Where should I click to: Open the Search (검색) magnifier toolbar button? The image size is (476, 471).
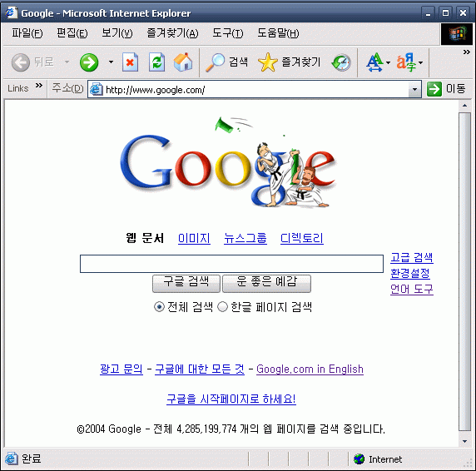(x=226, y=62)
